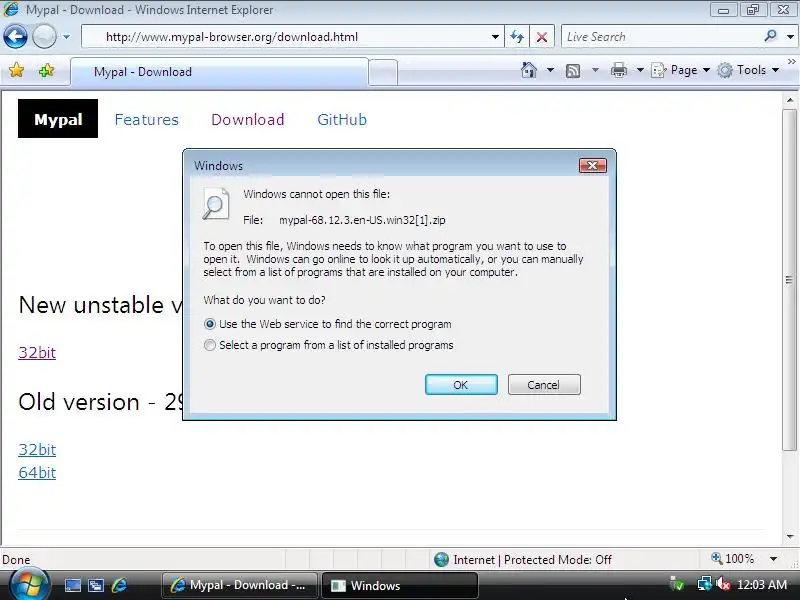Click the dialog file name mypal-68.12.3.en-US.win32[1].zip
The image size is (800, 600).
(x=362, y=220)
